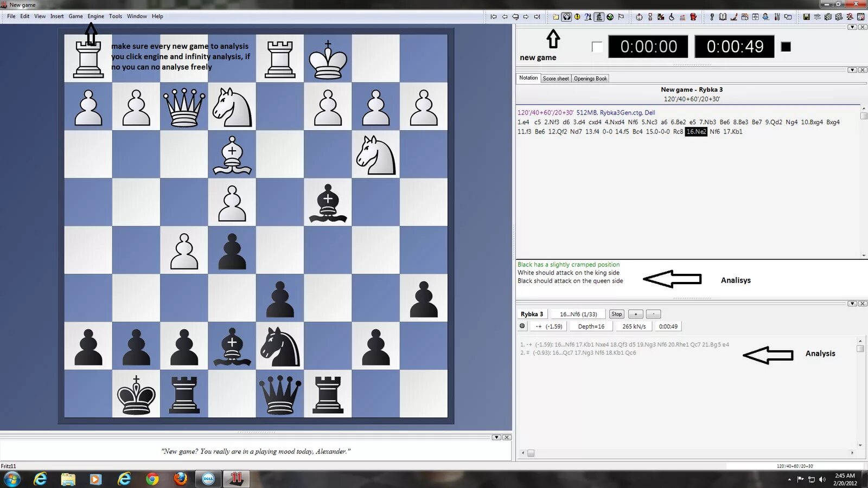
Task: Click the thermometer toolbar icon
Action: pyautogui.click(x=777, y=17)
